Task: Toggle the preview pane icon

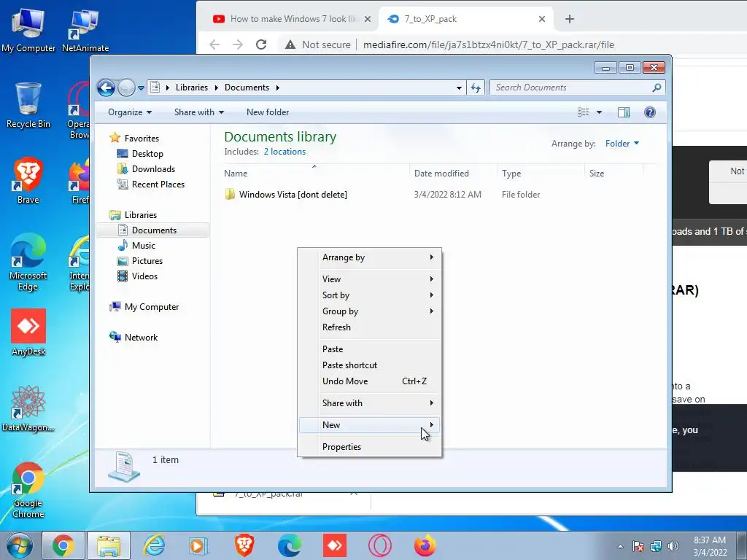Action: point(624,112)
